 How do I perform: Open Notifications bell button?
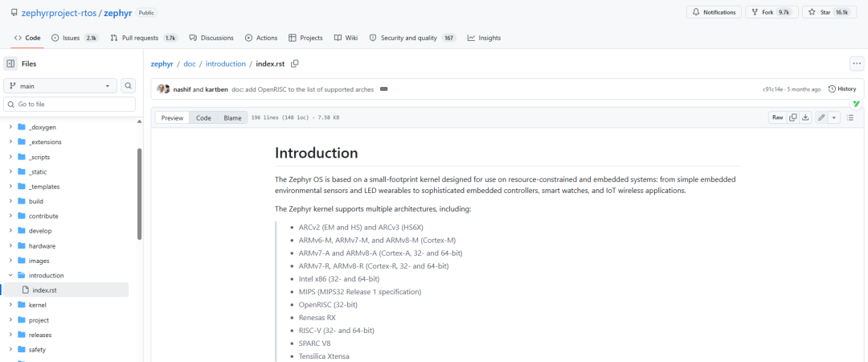pos(714,12)
